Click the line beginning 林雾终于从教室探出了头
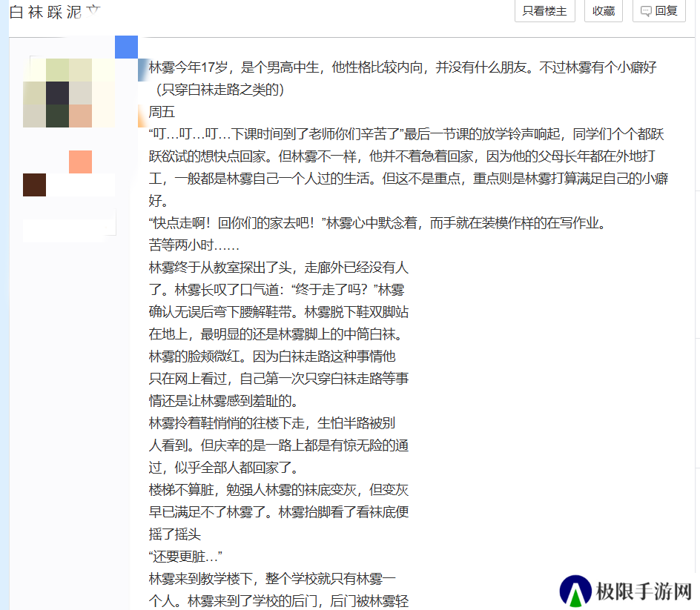This screenshot has width=700, height=610. 279,268
